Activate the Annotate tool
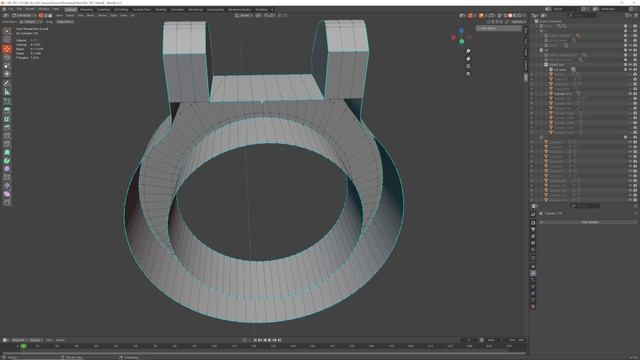Screen dimensions: 640x360 7,83
